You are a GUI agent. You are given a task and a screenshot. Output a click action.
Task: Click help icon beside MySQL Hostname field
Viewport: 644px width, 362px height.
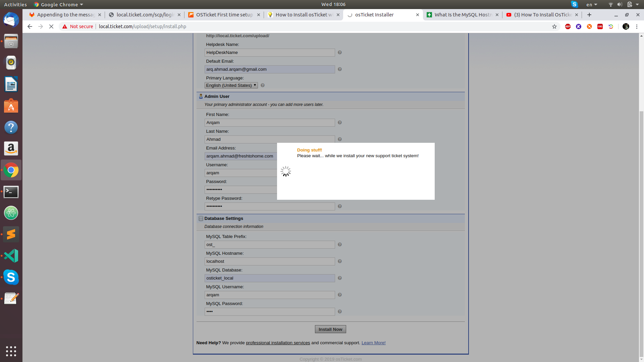click(x=340, y=261)
